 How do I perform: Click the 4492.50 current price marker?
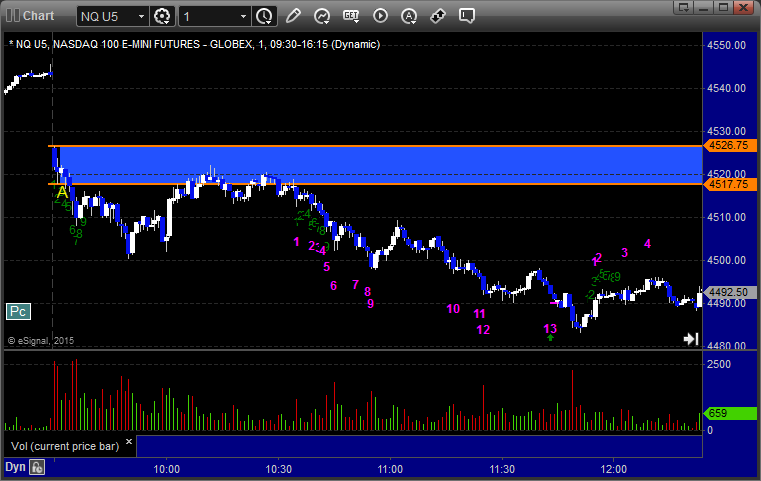click(730, 292)
